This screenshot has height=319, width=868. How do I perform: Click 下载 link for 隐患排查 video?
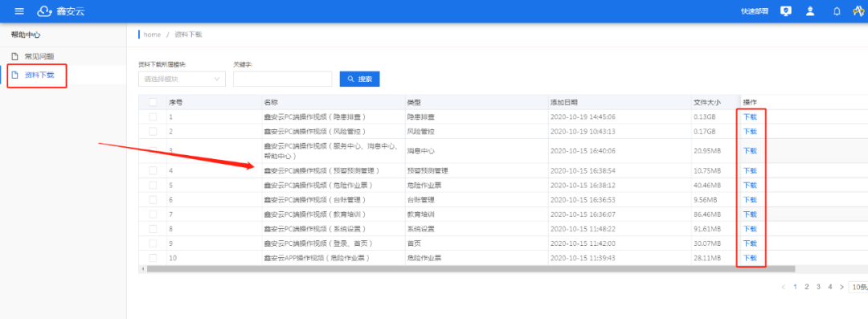pos(750,117)
